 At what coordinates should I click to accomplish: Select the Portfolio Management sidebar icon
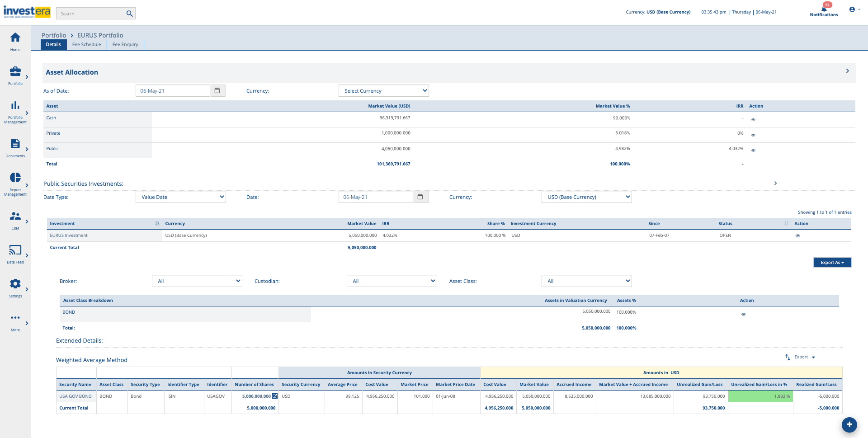[15, 106]
